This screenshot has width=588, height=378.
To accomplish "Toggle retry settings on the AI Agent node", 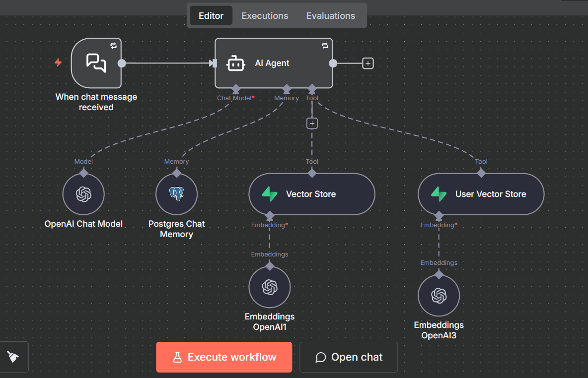I will [x=325, y=46].
